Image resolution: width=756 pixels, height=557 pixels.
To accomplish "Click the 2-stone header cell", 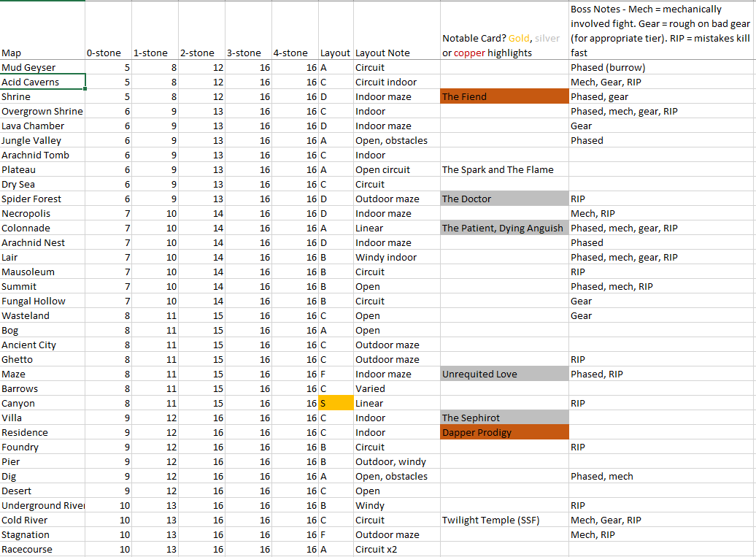I will pos(201,31).
